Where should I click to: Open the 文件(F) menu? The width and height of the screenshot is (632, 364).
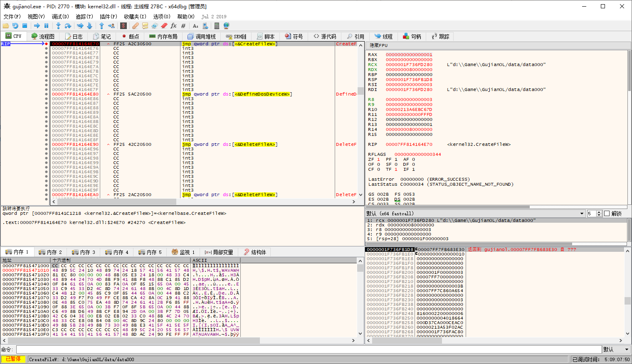tap(12, 17)
